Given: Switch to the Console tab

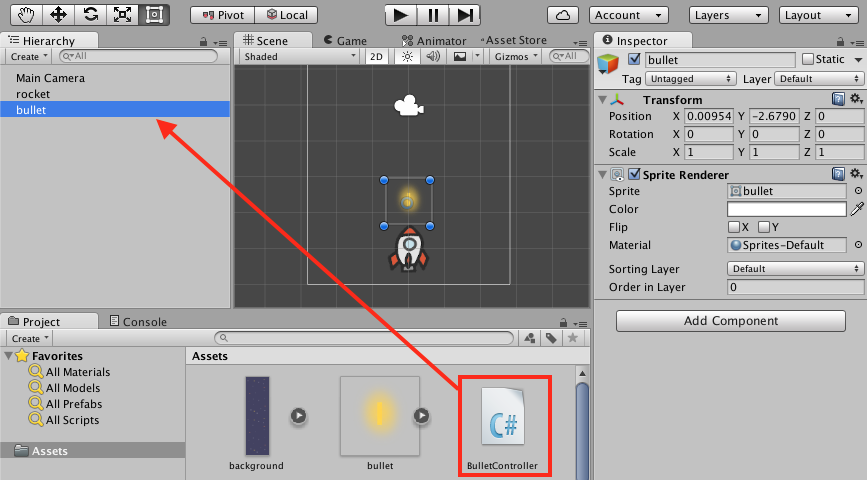Looking at the screenshot, I should [138, 321].
